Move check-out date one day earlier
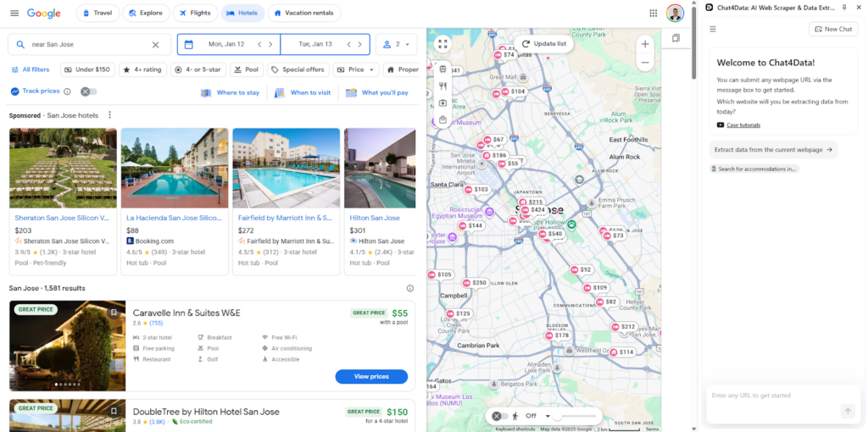 [348, 45]
